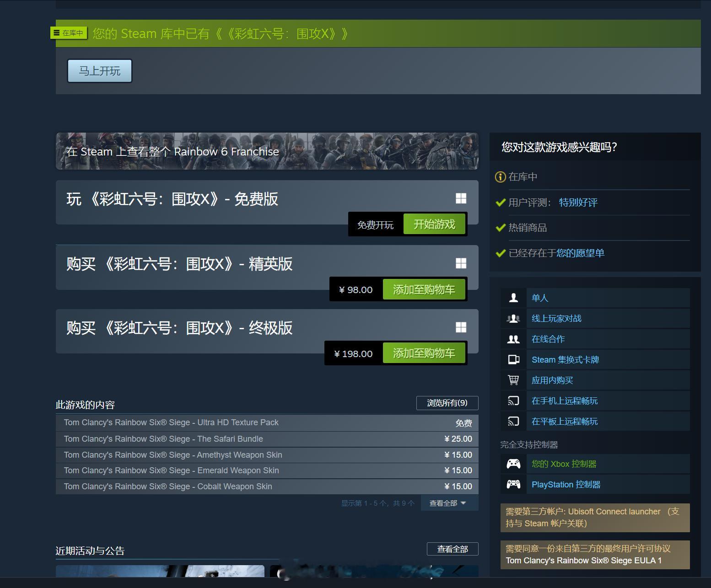Click 浏览所有(9) button

(447, 403)
